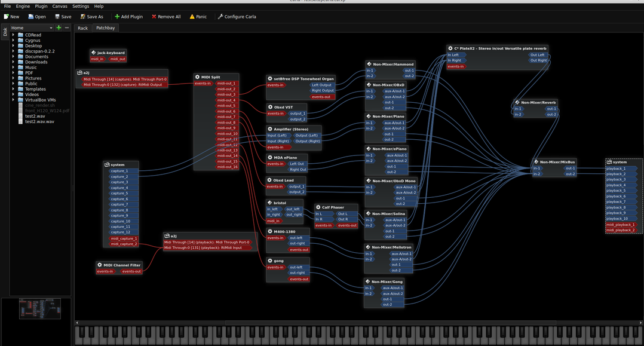Viewport: 644px width, 346px height.
Task: Click the Open file toolbar icon
Action: (x=31, y=17)
